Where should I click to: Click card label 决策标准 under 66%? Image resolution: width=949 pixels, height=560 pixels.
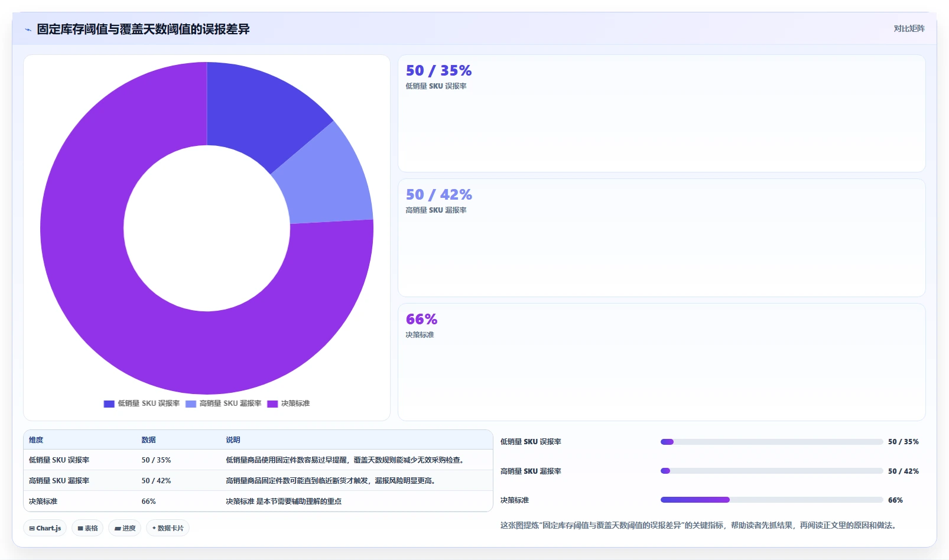(x=420, y=335)
